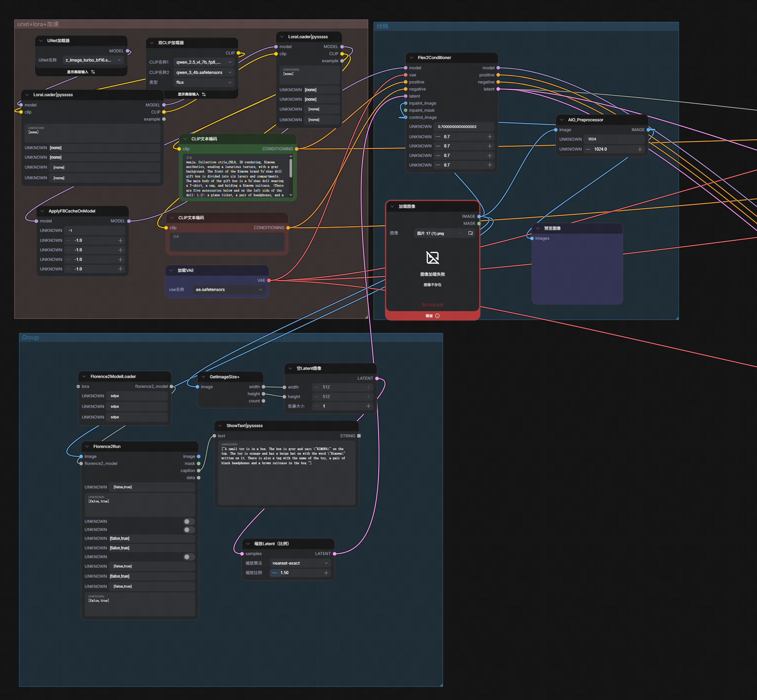The width and height of the screenshot is (757, 700).
Task: Collapse the 空Latent图像 node
Action: [290, 368]
